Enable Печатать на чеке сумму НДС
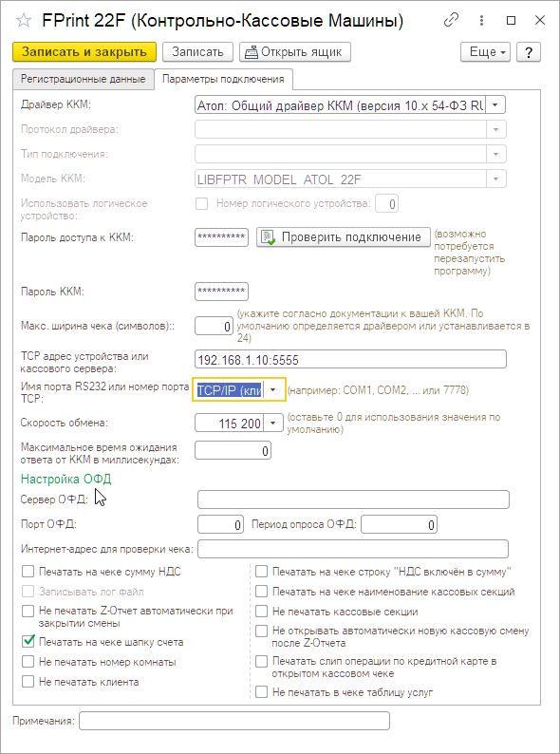Image resolution: width=560 pixels, height=754 pixels. [x=28, y=572]
